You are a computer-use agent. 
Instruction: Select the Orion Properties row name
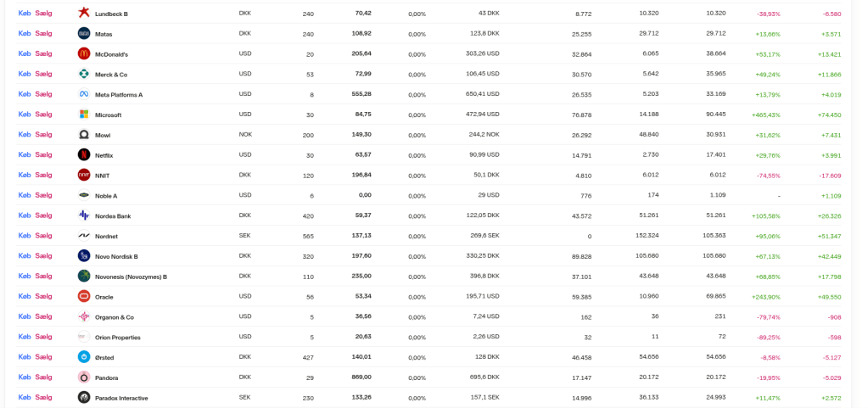pos(118,338)
